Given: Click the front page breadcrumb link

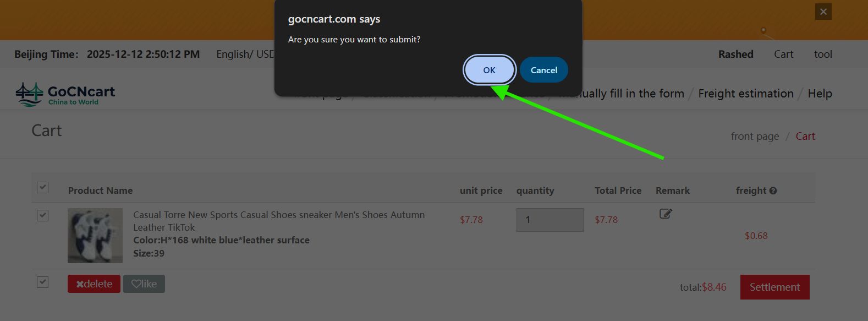Looking at the screenshot, I should (x=755, y=136).
